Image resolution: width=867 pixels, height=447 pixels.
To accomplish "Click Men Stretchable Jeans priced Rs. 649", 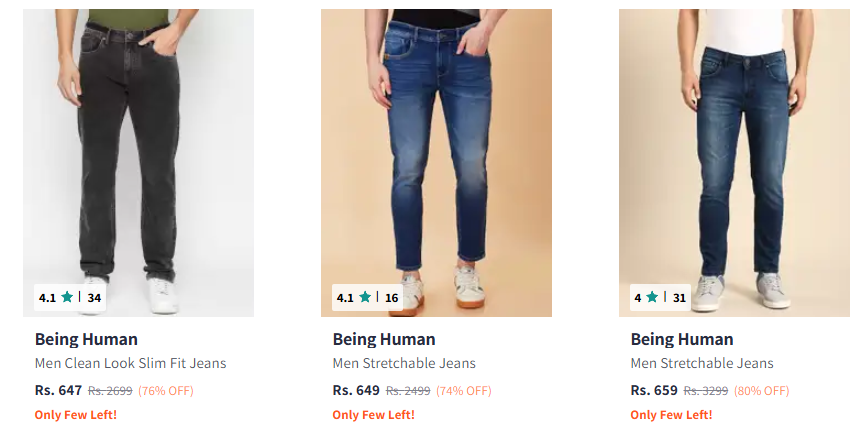I will [404, 363].
